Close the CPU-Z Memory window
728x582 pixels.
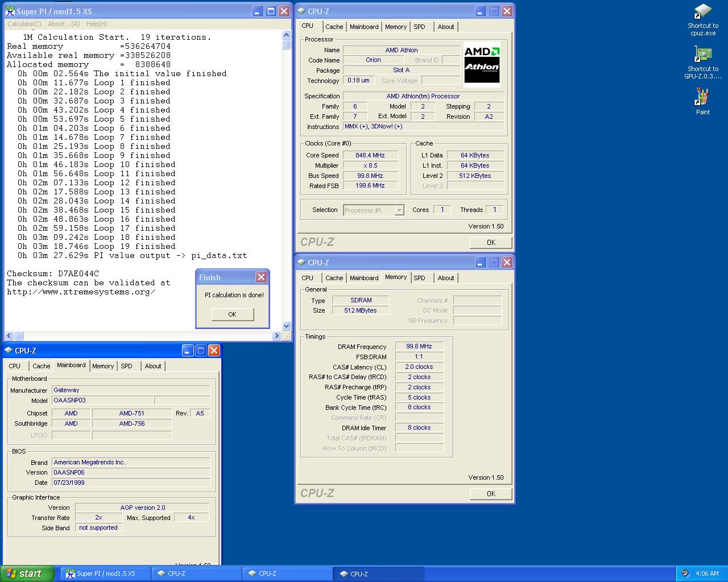[x=507, y=262]
